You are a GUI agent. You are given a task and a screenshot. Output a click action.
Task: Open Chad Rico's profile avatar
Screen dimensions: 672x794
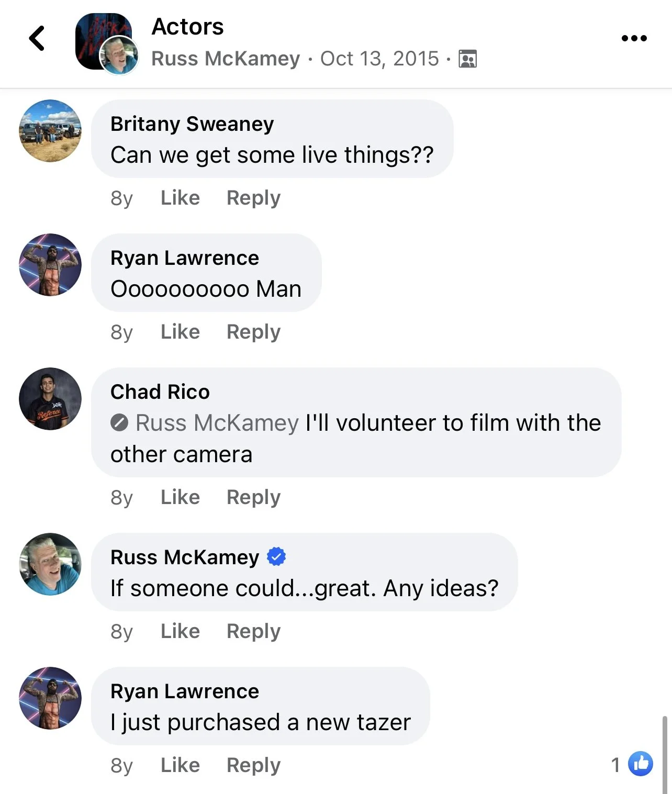(x=50, y=399)
